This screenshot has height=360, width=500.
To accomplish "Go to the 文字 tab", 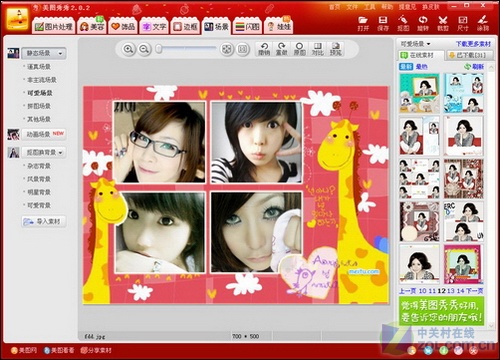I will (154, 27).
